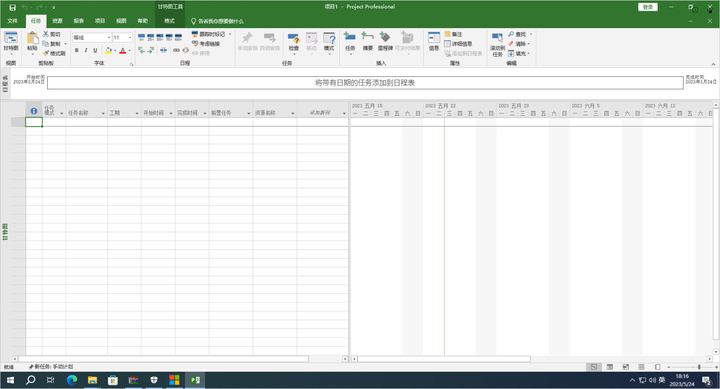Click the Outdent task left-arrow icon
Image resolution: width=720 pixels, height=389 pixels.
pyautogui.click(x=141, y=50)
